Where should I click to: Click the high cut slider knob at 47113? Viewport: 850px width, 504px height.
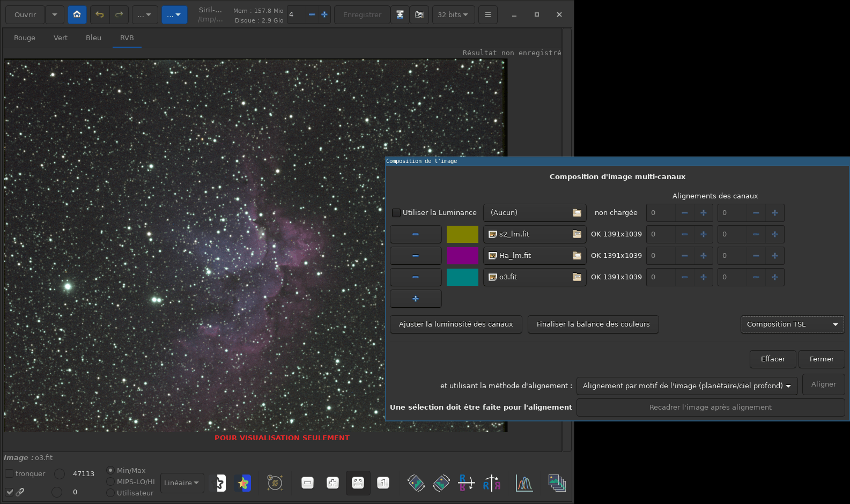(x=60, y=474)
